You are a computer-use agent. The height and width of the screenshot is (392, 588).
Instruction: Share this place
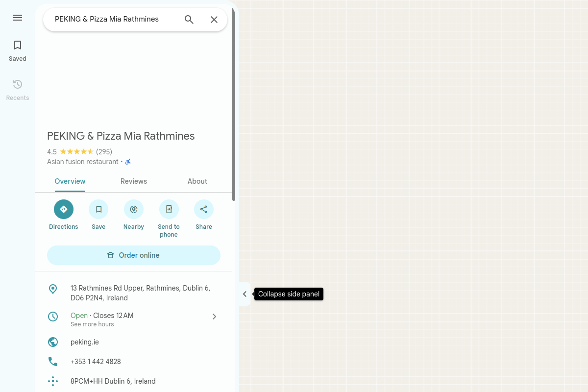point(204,215)
